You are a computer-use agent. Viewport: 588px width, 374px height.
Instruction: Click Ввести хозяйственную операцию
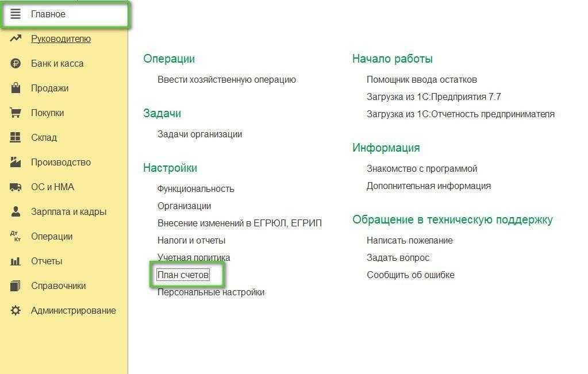(226, 79)
